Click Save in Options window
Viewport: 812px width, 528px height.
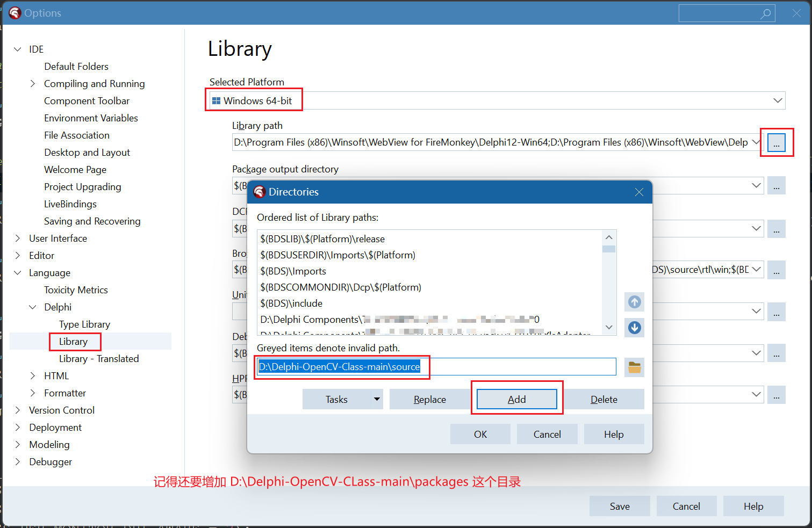[x=620, y=506]
